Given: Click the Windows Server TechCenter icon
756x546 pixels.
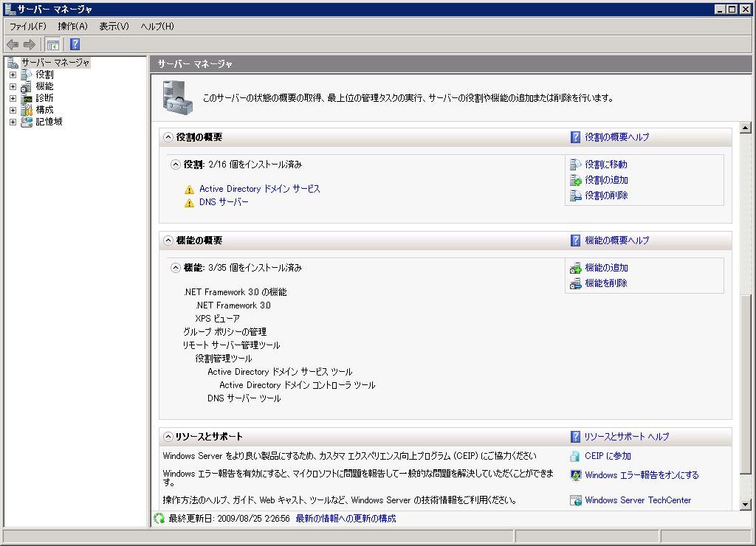Looking at the screenshot, I should pos(575,500).
